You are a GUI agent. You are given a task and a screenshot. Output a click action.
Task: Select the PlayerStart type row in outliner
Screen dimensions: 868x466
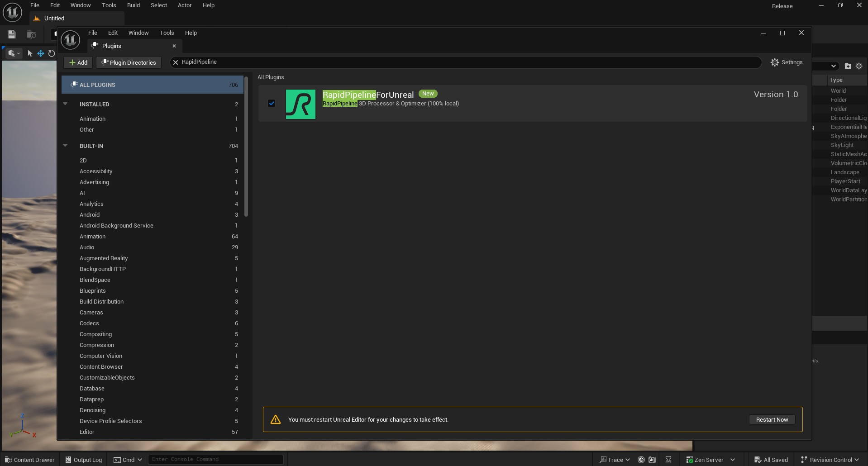coord(845,181)
